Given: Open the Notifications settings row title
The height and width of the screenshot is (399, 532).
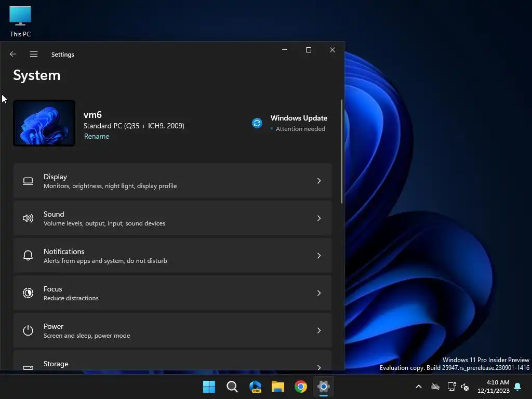Looking at the screenshot, I should point(64,251).
